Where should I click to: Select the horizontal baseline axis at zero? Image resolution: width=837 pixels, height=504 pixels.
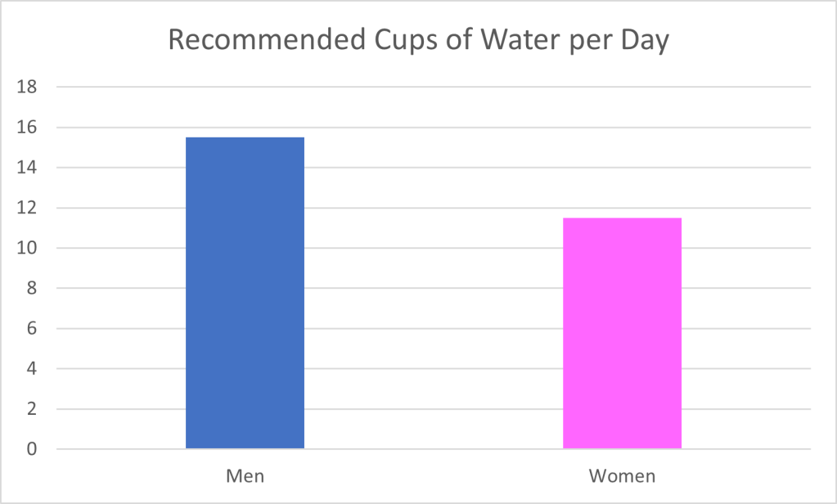point(434,449)
